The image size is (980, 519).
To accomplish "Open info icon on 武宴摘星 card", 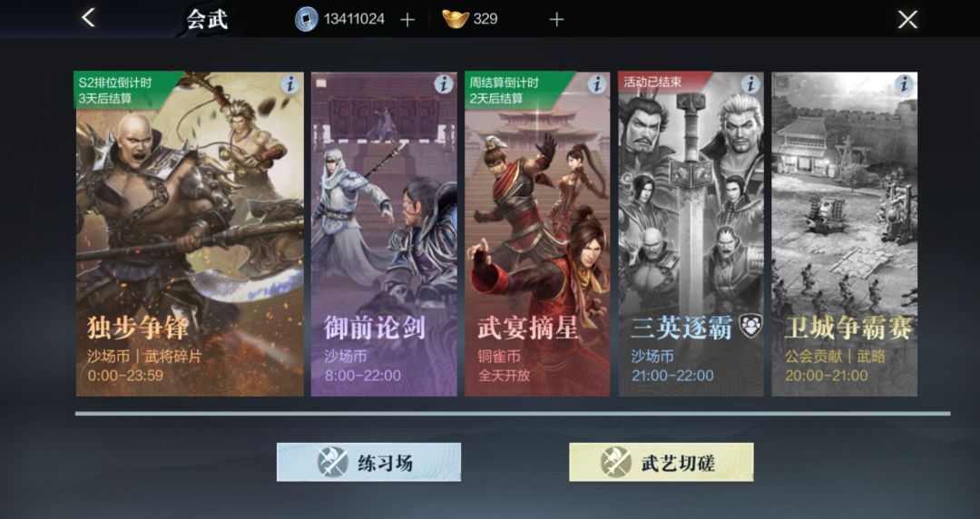I will coord(597,83).
